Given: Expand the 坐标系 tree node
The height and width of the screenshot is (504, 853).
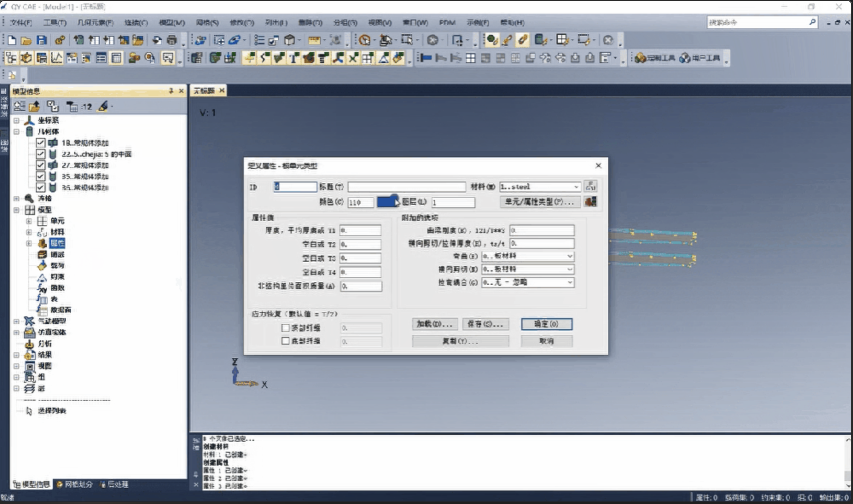Looking at the screenshot, I should click(x=16, y=121).
